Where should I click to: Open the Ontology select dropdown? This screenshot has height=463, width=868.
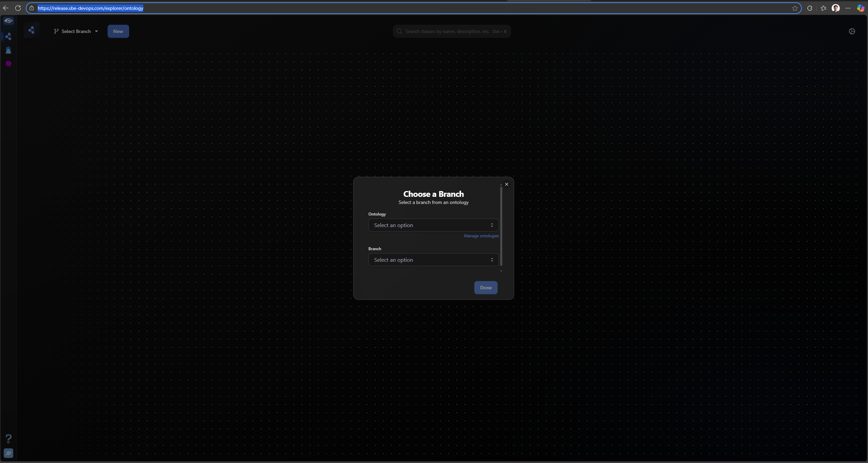tap(433, 225)
